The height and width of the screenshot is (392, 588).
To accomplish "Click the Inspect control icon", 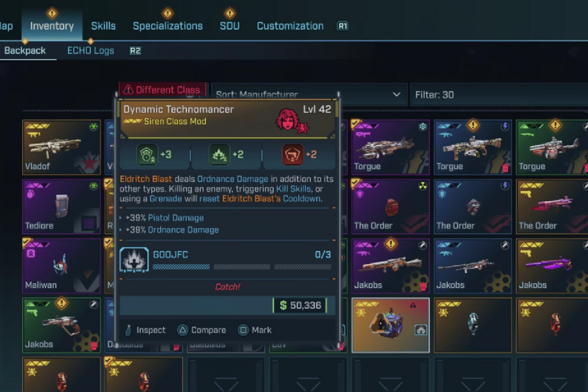I will (129, 330).
